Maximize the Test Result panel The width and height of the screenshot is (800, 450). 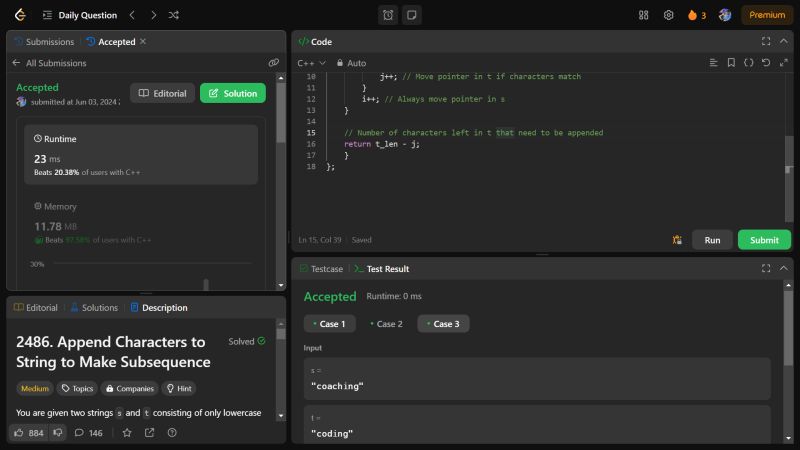[766, 268]
